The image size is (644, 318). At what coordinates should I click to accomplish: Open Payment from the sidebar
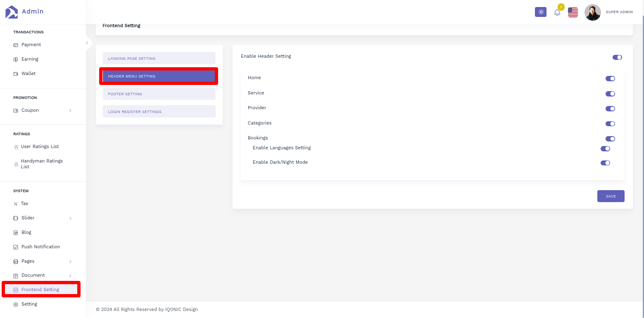31,45
